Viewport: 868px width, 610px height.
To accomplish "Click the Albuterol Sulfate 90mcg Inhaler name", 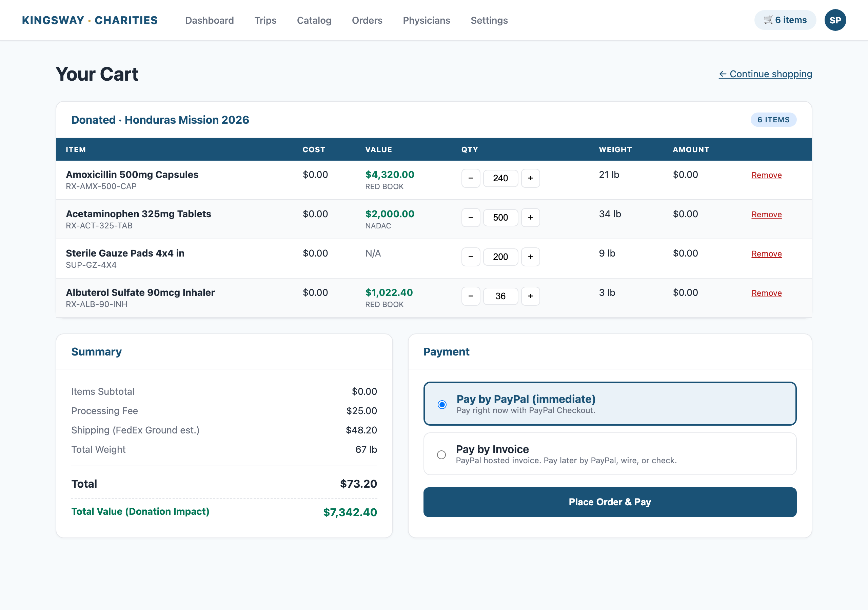I will click(x=140, y=292).
